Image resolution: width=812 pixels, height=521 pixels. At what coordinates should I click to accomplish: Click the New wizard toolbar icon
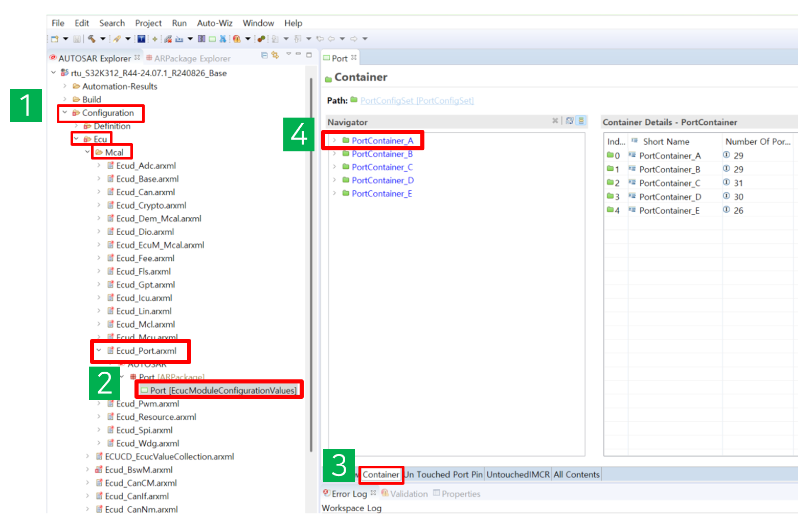(x=55, y=39)
